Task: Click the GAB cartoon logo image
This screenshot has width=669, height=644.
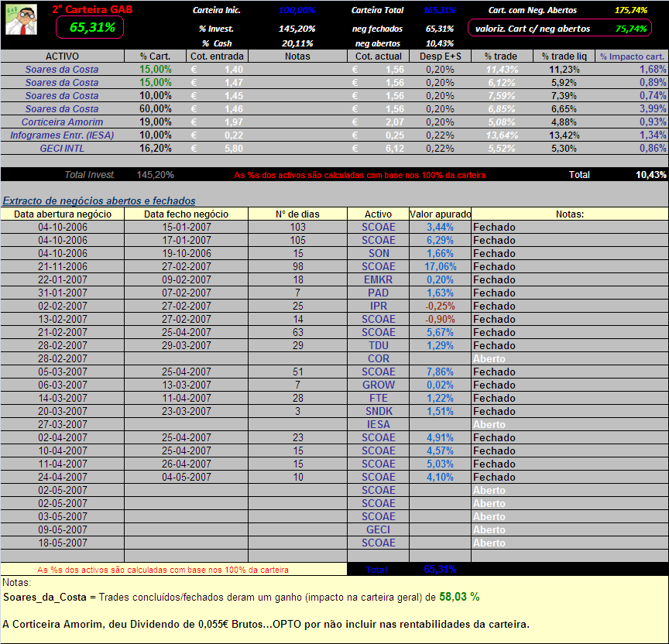Action: [22, 19]
